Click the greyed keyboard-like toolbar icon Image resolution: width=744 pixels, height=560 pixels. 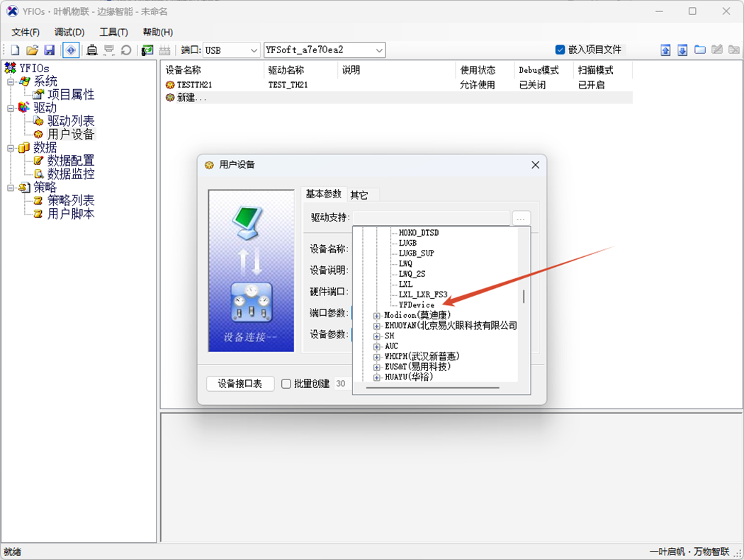pyautogui.click(x=164, y=50)
